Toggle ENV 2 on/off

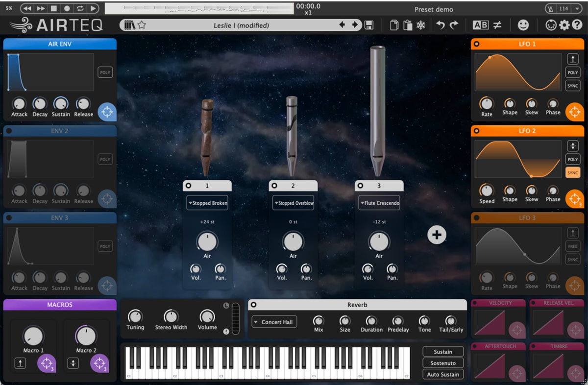pos(9,131)
